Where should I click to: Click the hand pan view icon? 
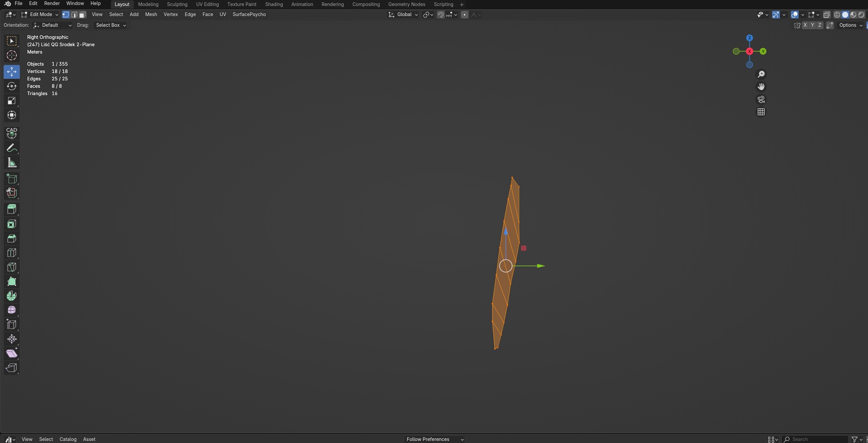761,87
